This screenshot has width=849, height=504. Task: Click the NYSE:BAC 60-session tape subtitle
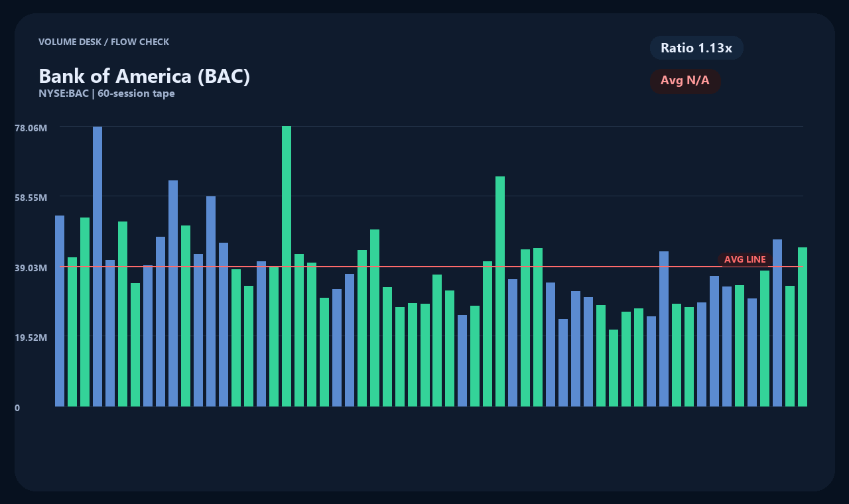(x=107, y=94)
